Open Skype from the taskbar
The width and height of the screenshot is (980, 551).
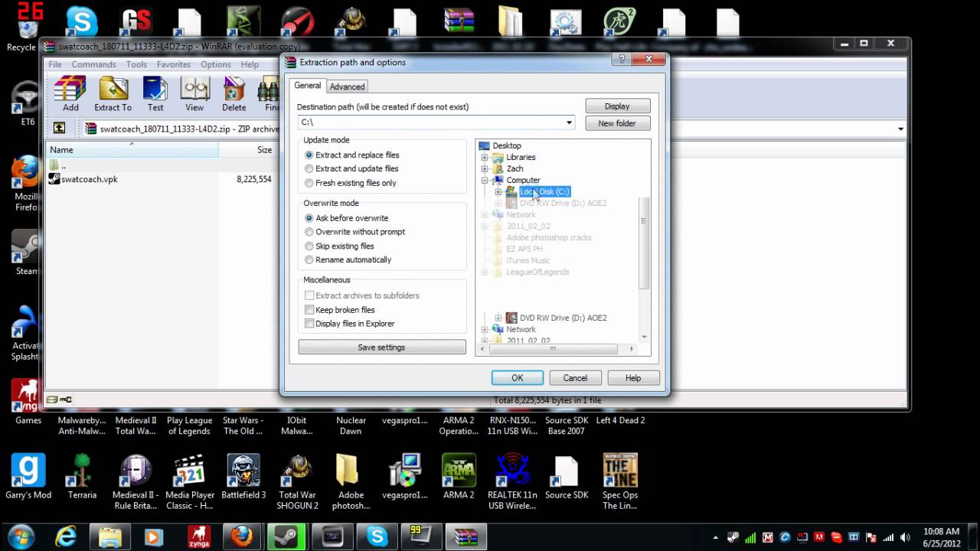tap(377, 537)
